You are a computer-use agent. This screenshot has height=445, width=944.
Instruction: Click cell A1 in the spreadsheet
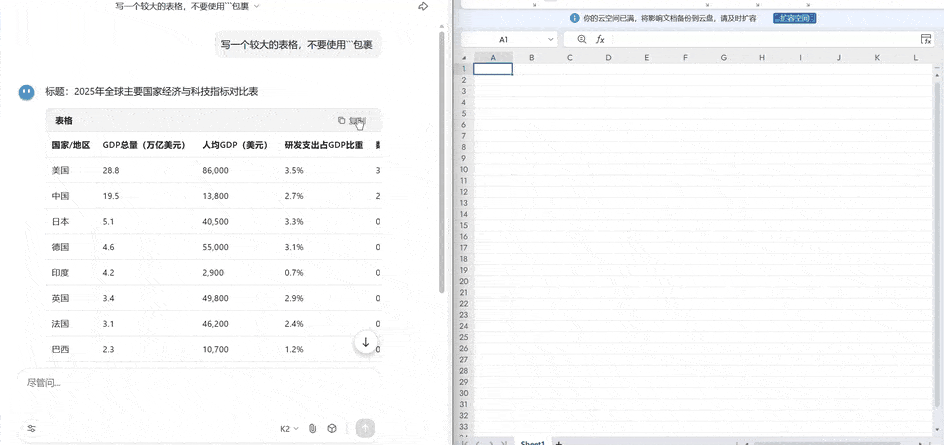pos(493,69)
